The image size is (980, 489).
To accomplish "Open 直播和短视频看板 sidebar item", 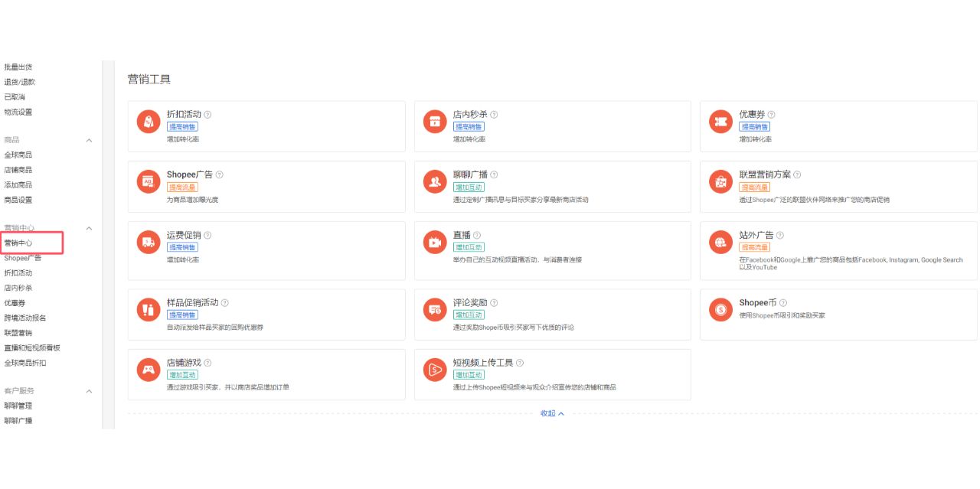I will 32,348.
